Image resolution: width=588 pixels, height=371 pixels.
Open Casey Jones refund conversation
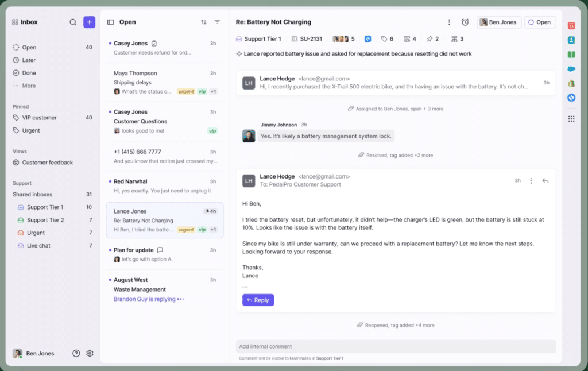165,48
